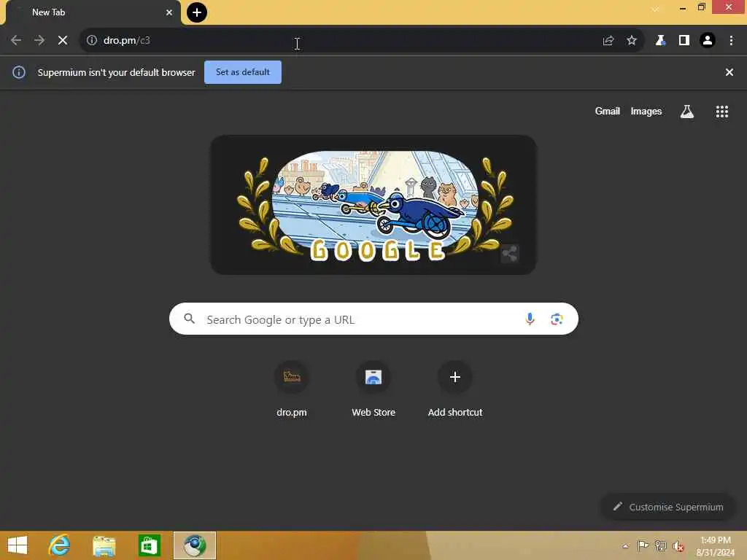Open Search Labs flask icon
This screenshot has width=747, height=560.
(x=687, y=112)
